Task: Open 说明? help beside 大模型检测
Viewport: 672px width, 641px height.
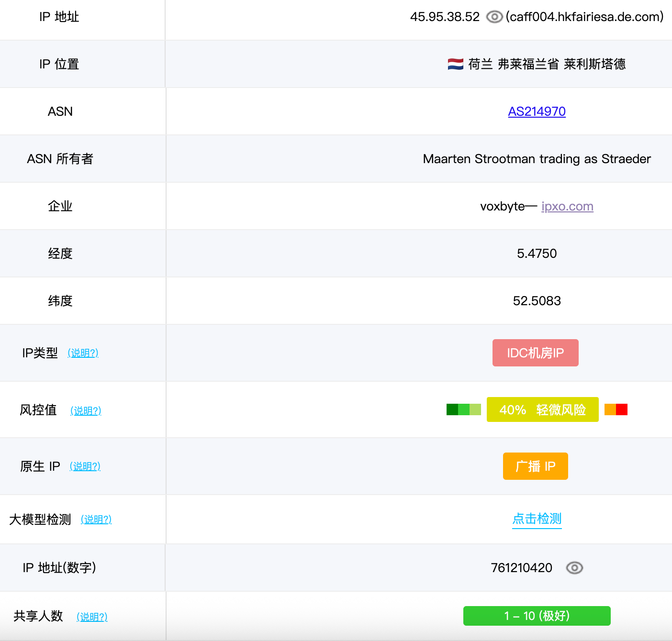Action: click(96, 519)
